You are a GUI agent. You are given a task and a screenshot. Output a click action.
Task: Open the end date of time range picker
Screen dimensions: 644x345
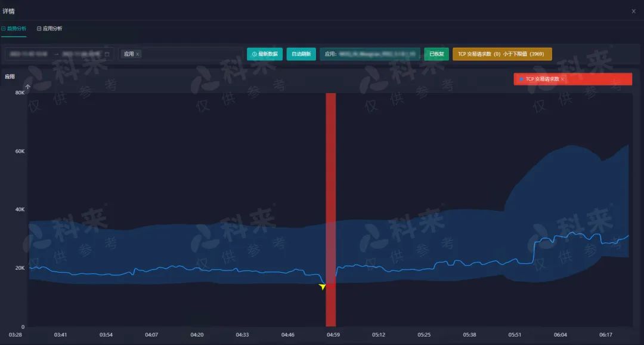tap(80, 54)
